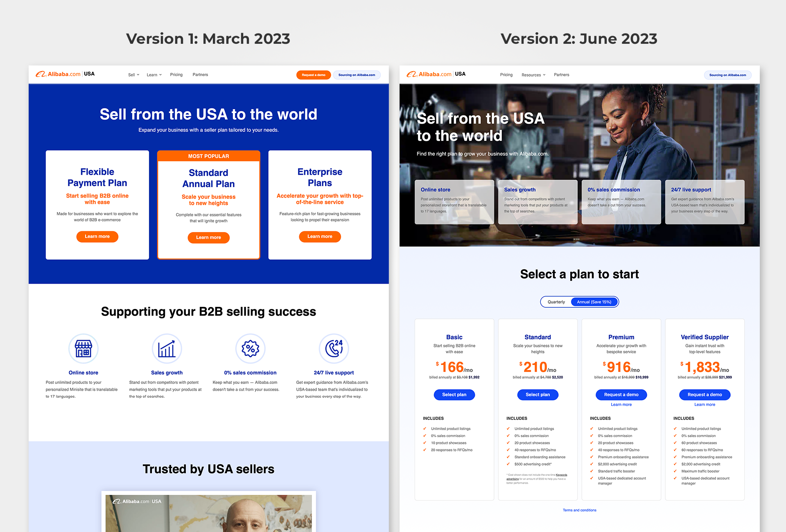Switch billing toggle to Quarterly

[556, 302]
